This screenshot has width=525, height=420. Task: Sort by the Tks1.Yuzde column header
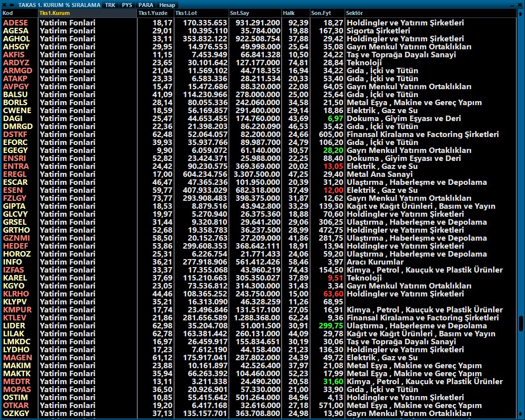[156, 13]
